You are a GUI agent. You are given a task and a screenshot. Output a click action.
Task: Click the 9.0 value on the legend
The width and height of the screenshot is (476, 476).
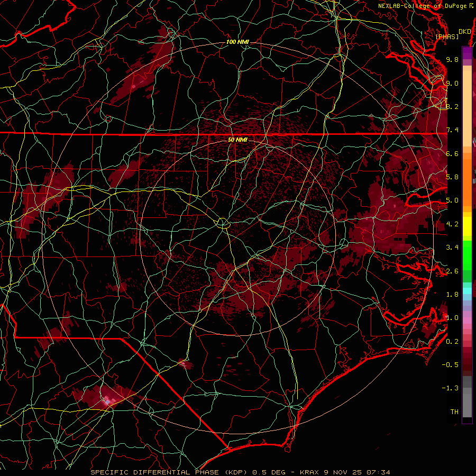(x=452, y=83)
